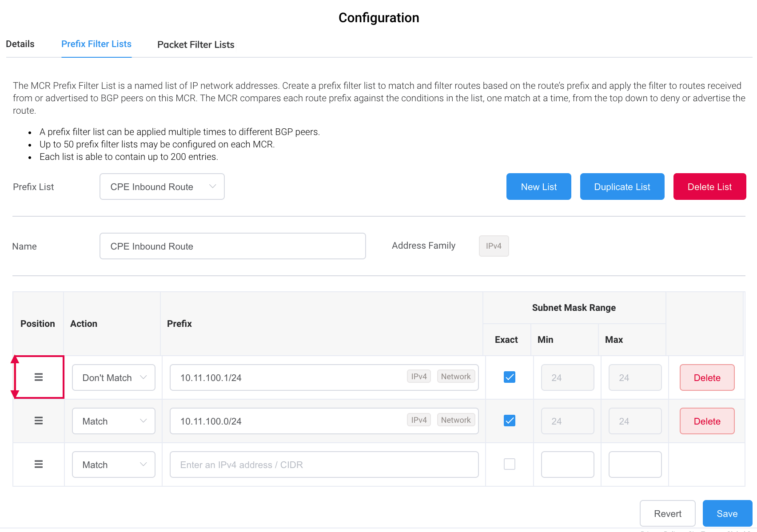Select the Prefix Filter Lists tab
Viewport: 757px width, 532px height.
pyautogui.click(x=96, y=44)
